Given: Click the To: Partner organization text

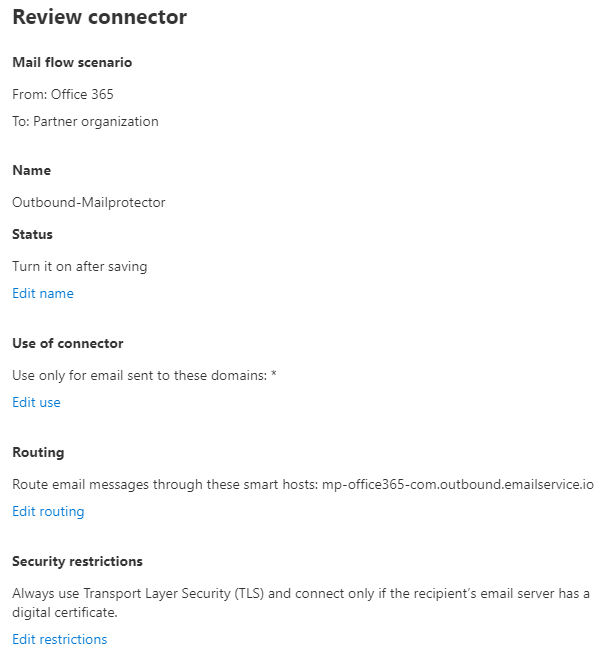Looking at the screenshot, I should point(85,121).
